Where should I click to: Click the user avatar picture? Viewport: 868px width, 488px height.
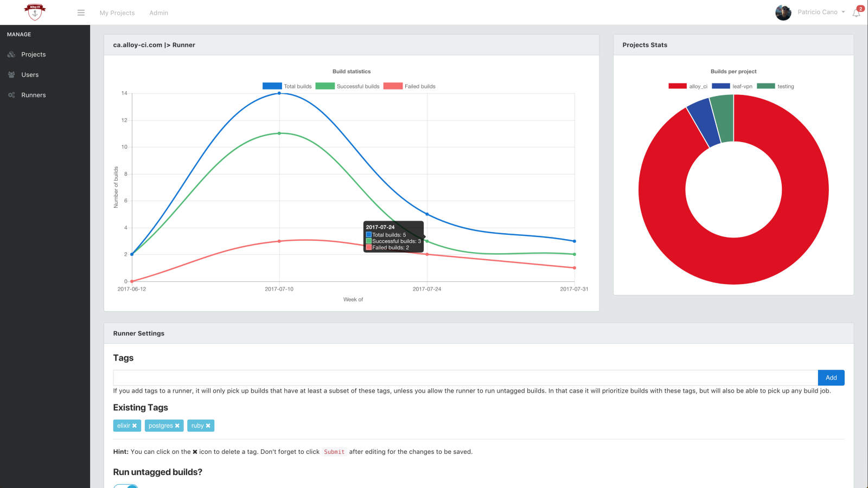coord(783,12)
